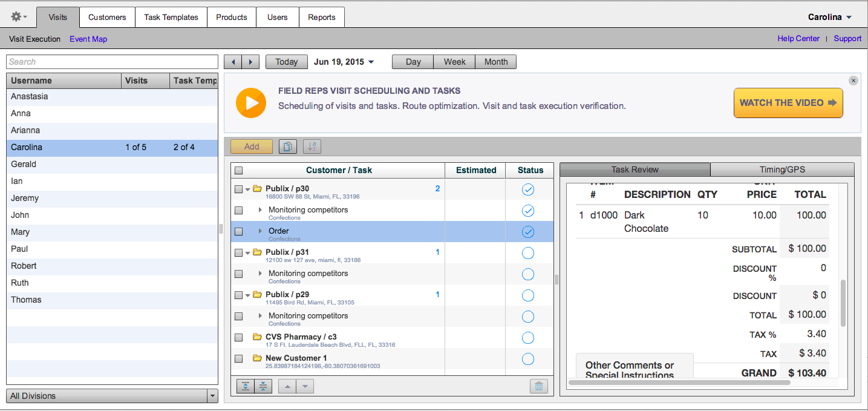Collapse the Publix / p29 visit
Screen dimensions: 868x411
click(x=248, y=295)
